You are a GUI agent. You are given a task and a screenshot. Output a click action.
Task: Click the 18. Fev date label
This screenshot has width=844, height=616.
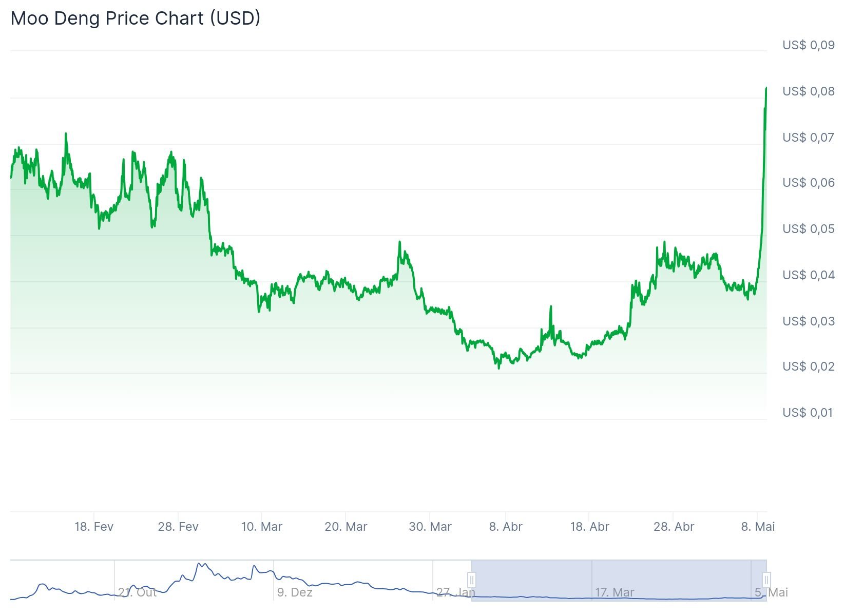click(x=94, y=527)
